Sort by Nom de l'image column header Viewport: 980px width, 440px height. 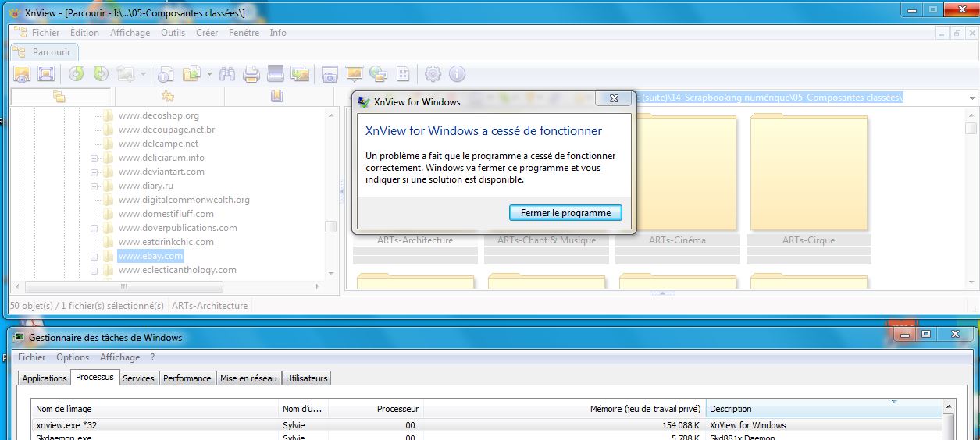coord(155,409)
